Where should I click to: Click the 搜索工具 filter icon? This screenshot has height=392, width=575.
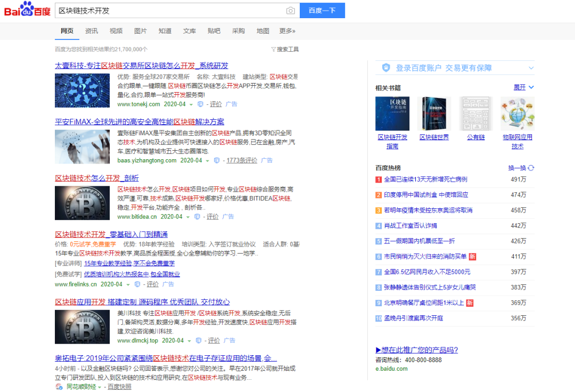[x=273, y=49]
